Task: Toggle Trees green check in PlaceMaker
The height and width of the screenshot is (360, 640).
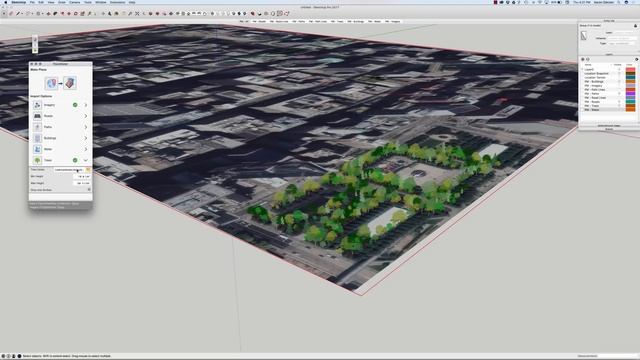Action: [x=75, y=160]
